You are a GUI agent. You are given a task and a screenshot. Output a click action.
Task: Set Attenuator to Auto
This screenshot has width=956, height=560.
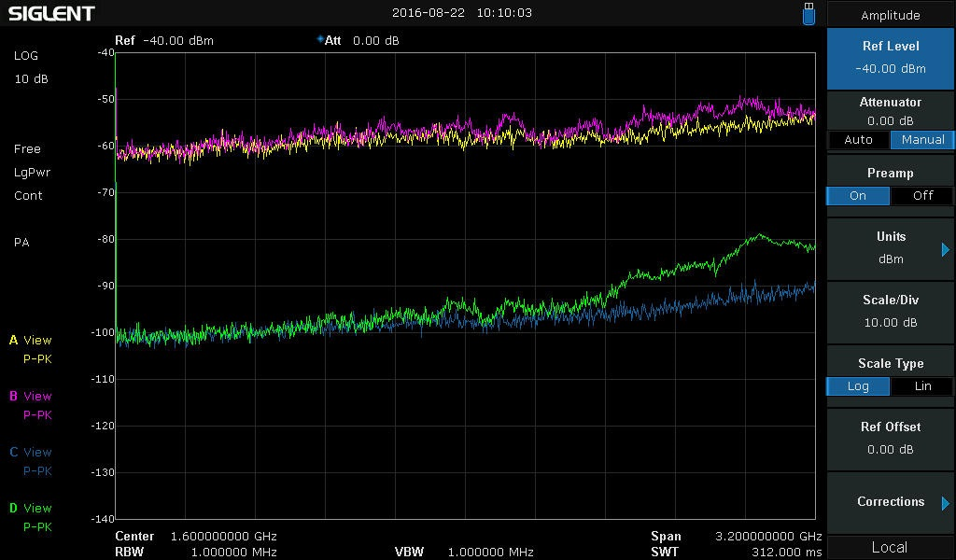point(858,140)
